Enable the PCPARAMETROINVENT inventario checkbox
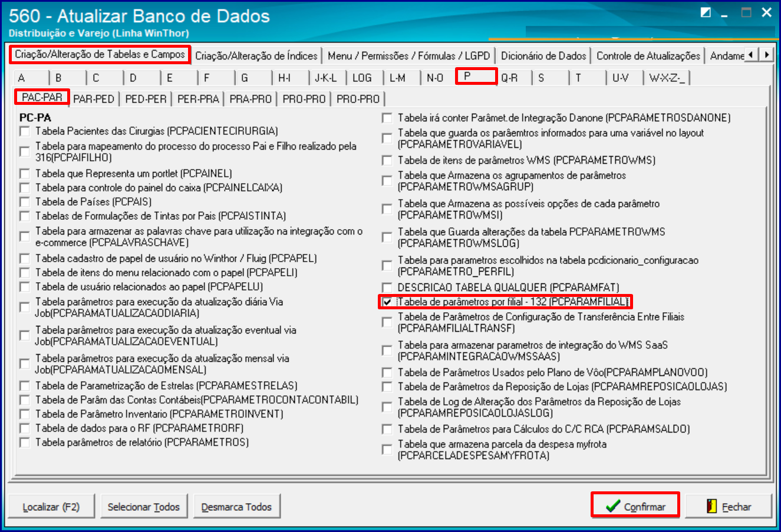This screenshot has width=781, height=532. pos(25,414)
